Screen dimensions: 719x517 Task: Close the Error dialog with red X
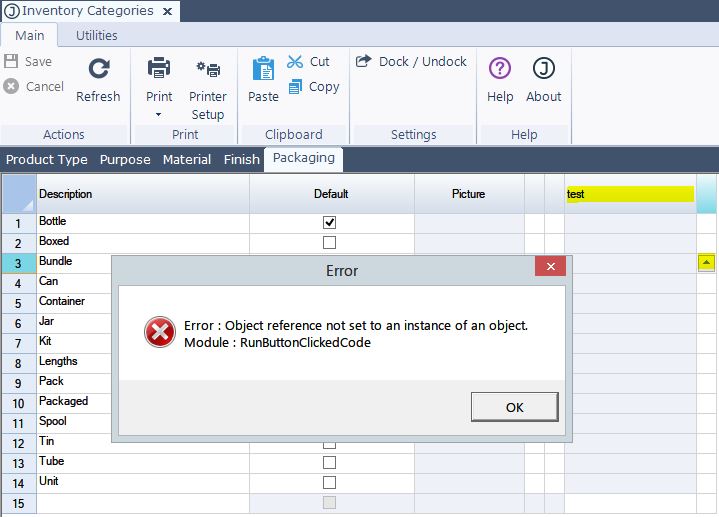tap(550, 267)
